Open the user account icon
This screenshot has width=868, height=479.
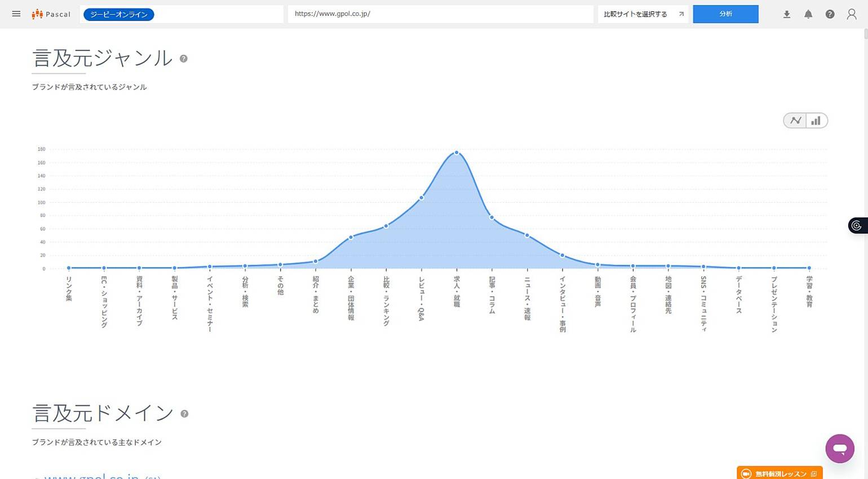(852, 14)
